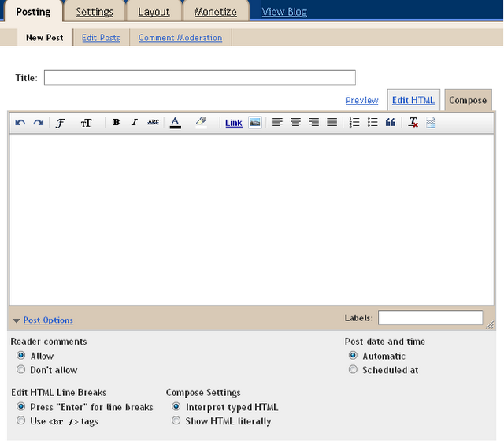This screenshot has height=444, width=504.
Task: Click the Preview link
Action: pyautogui.click(x=362, y=101)
